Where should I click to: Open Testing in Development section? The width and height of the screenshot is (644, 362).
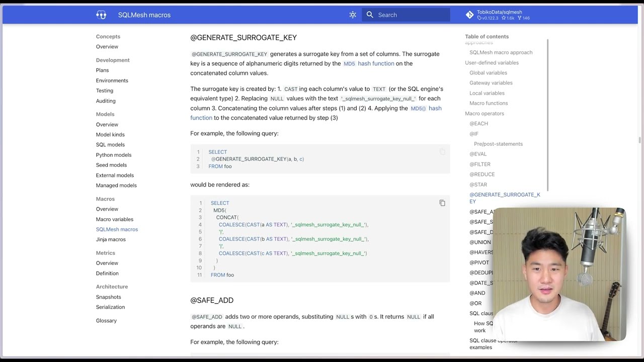click(105, 90)
